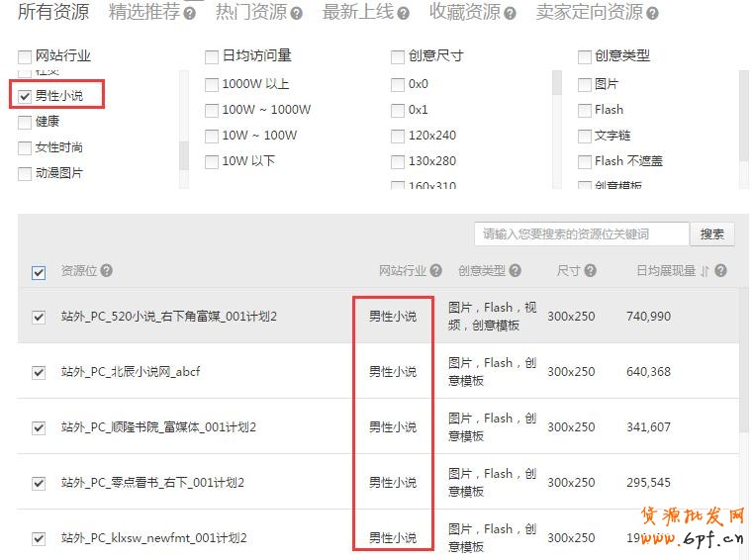
Task: Click help icon beside 热门资源 tab
Action: [296, 14]
